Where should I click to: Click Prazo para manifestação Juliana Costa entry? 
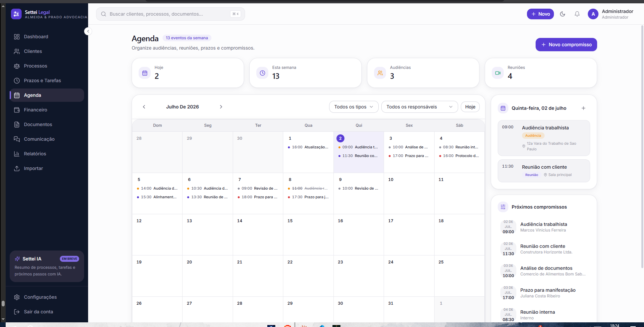(544, 293)
